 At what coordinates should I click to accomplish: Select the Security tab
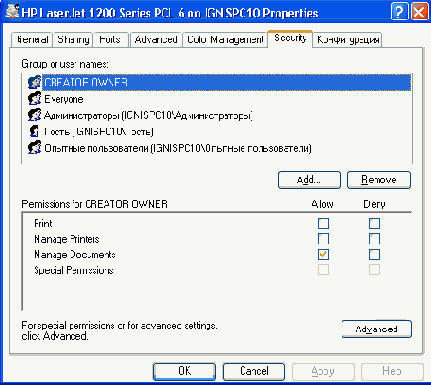point(290,38)
